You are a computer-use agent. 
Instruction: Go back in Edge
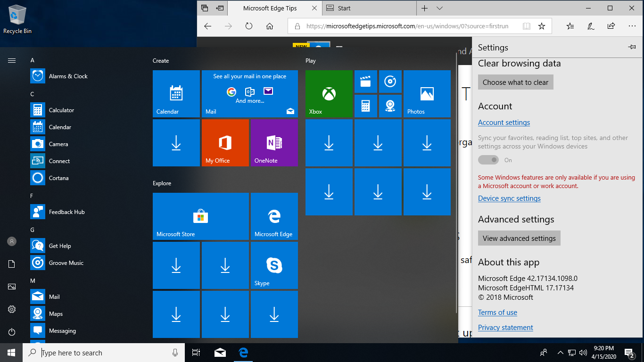pos(207,26)
